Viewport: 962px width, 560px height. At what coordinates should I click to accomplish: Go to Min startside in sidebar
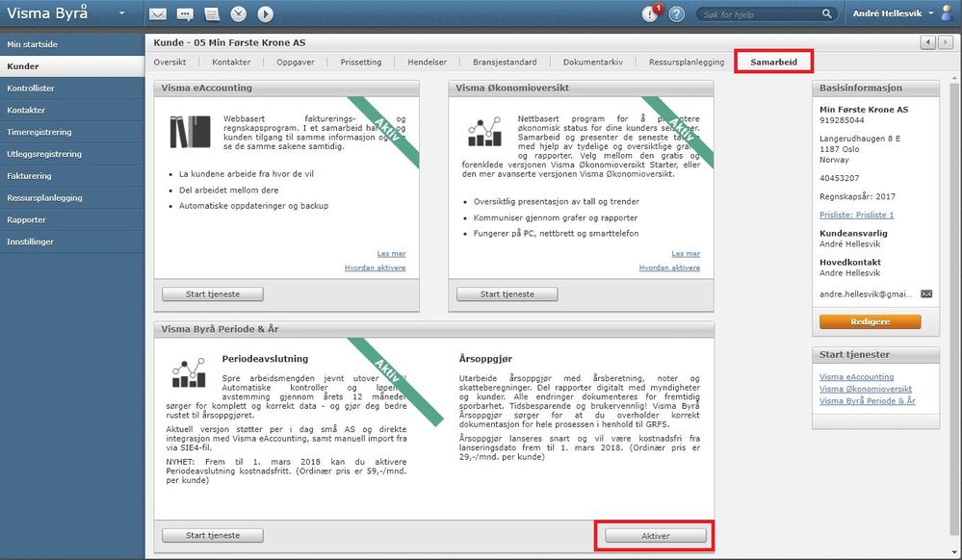pos(72,44)
